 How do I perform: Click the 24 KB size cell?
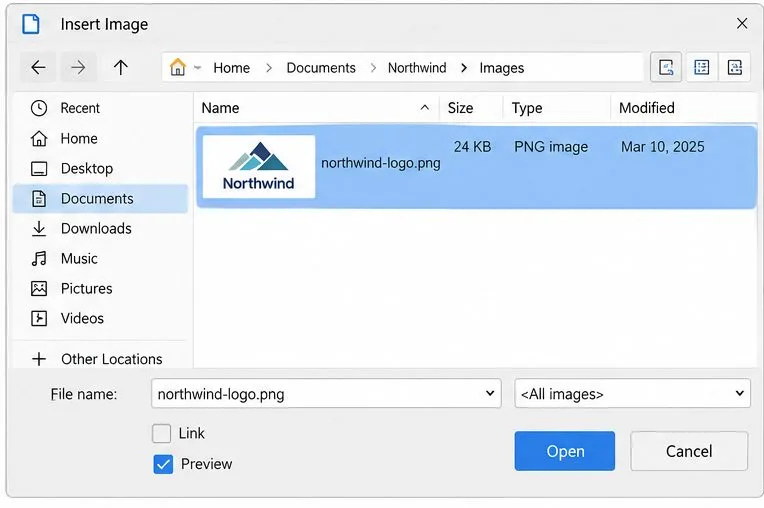pyautogui.click(x=472, y=147)
